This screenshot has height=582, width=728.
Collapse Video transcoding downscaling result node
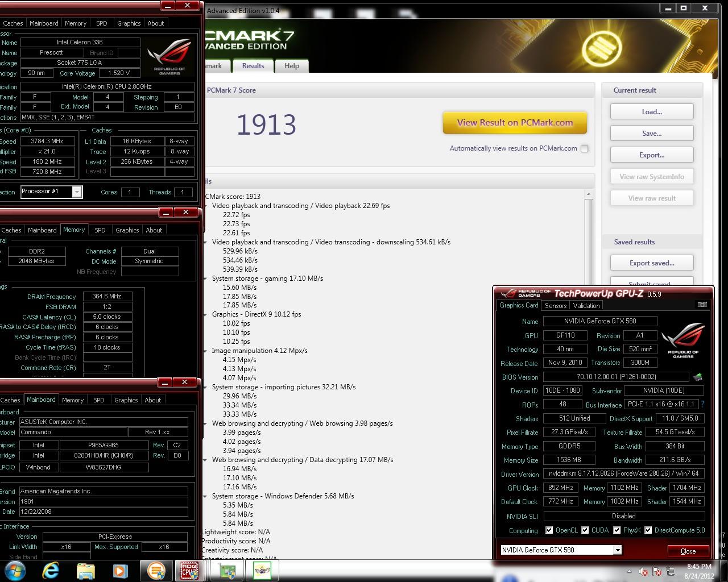(x=206, y=242)
